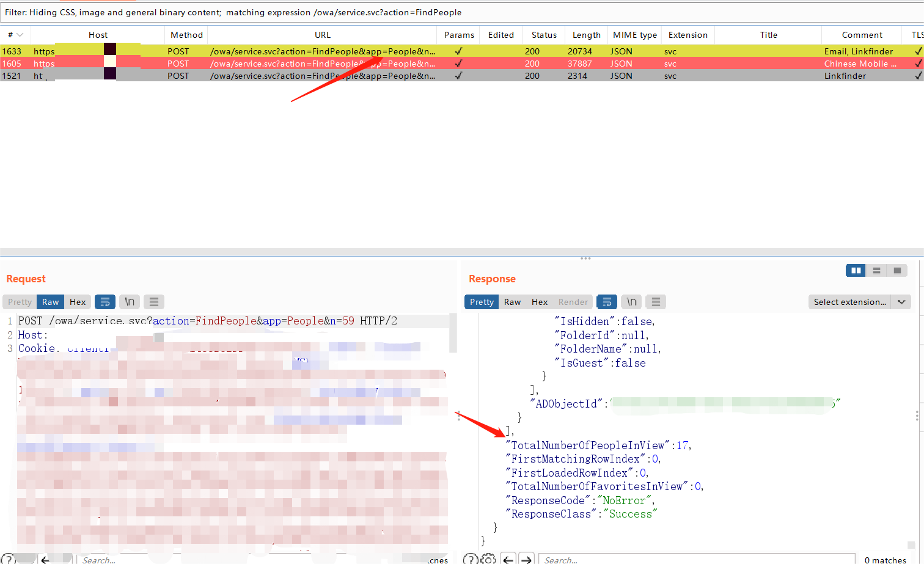Screen dimensions: 924x564
Task: Open the Select extension dropdown
Action: point(859,302)
